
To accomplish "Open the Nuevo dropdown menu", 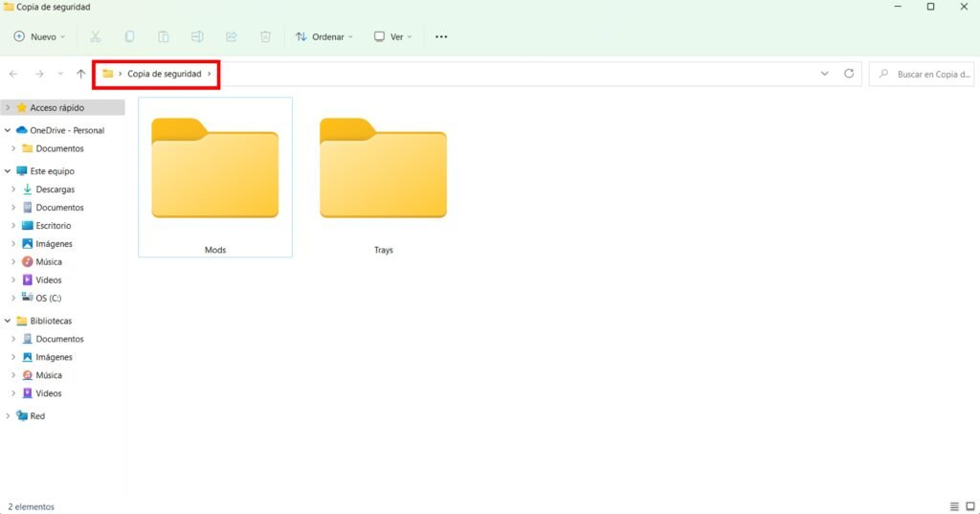I will point(39,36).
